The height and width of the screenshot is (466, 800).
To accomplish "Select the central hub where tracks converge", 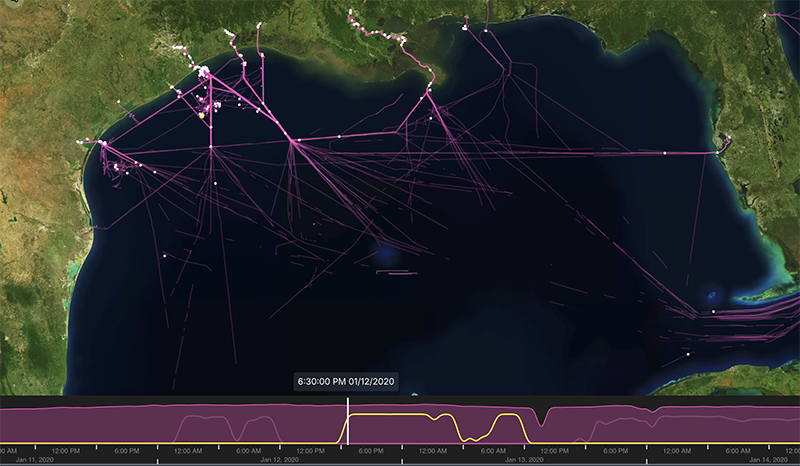I will [x=291, y=140].
